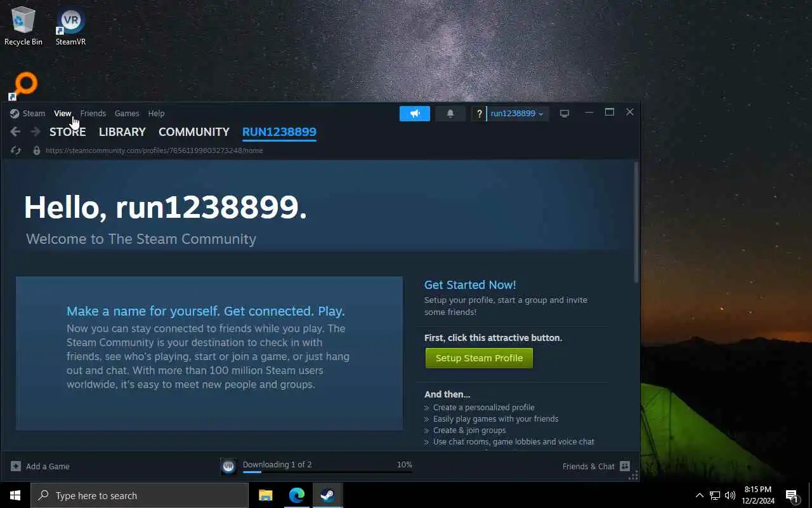The height and width of the screenshot is (508, 812).
Task: Open the Windows Start menu
Action: [15, 495]
